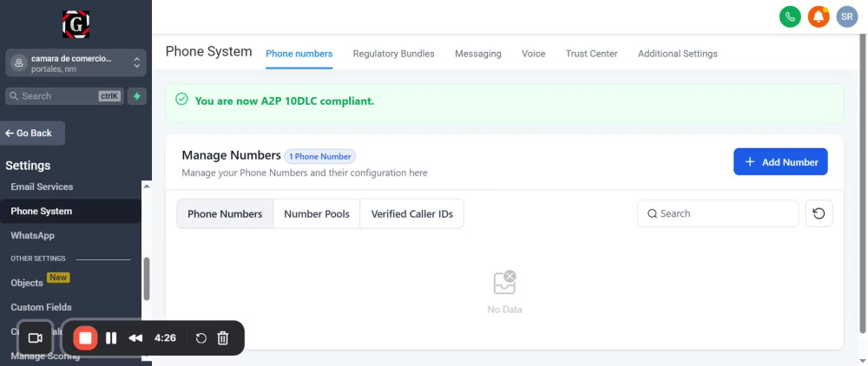Image resolution: width=868 pixels, height=366 pixels.
Task: Click the company logo in sidebar
Action: tap(76, 24)
